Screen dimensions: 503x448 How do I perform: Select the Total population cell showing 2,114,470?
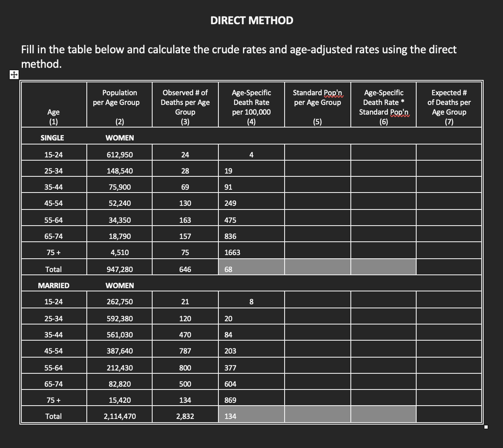[119, 416]
